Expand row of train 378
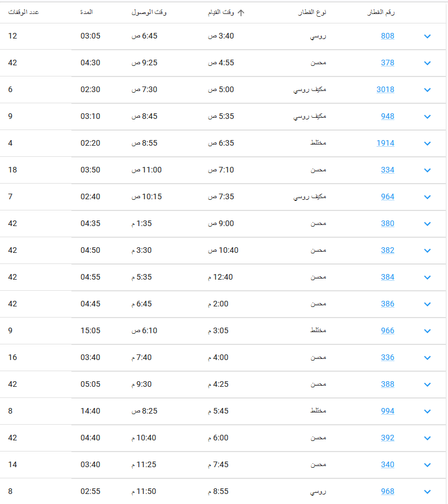The height and width of the screenshot is (504, 448). [x=427, y=63]
